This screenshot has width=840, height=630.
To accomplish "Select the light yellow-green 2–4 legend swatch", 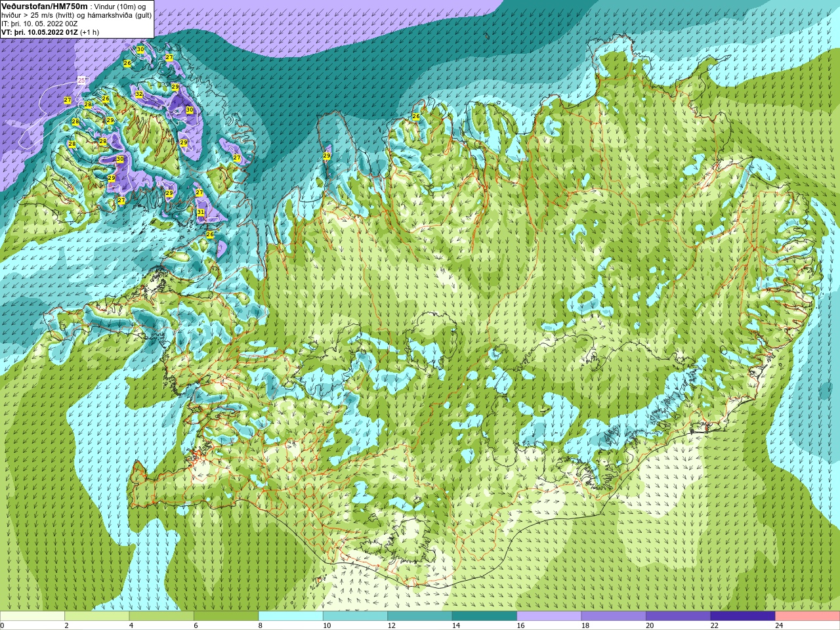I will pos(96,616).
